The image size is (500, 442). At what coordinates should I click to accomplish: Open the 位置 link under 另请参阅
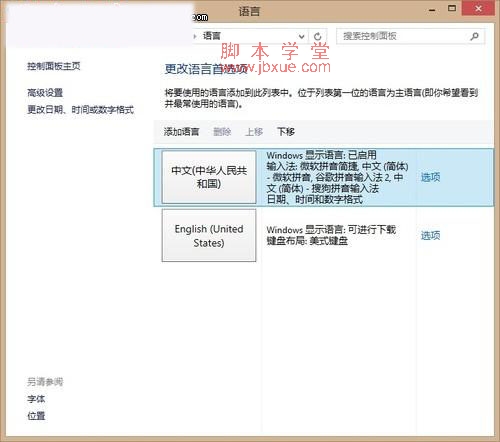tap(36, 416)
